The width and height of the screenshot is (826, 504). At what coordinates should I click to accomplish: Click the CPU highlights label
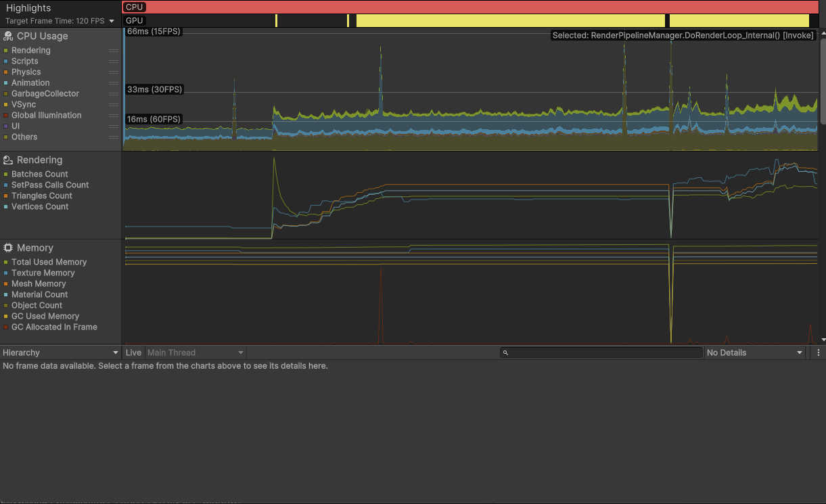pyautogui.click(x=135, y=7)
